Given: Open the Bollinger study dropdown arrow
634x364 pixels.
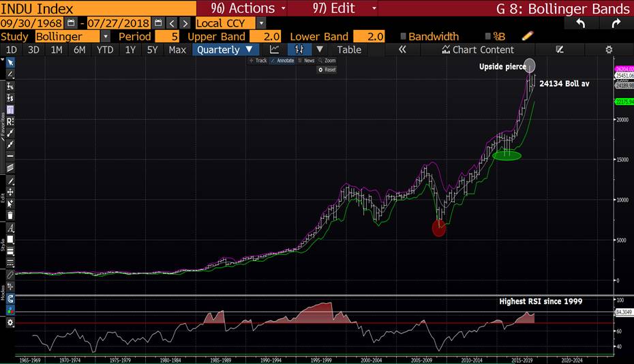Looking at the screenshot, I should [x=105, y=36].
